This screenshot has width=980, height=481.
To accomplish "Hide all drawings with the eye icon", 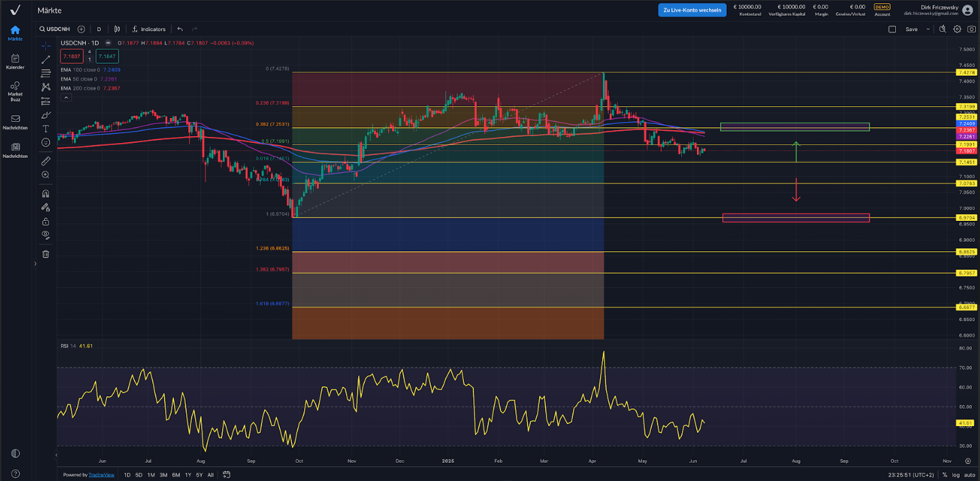I will (x=45, y=235).
